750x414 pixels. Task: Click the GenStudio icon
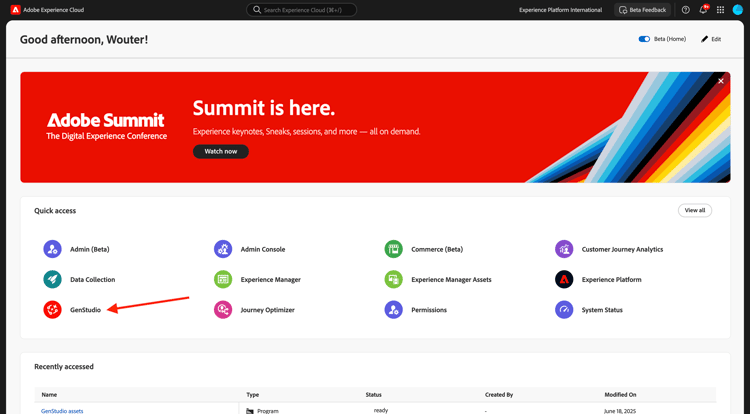53,310
